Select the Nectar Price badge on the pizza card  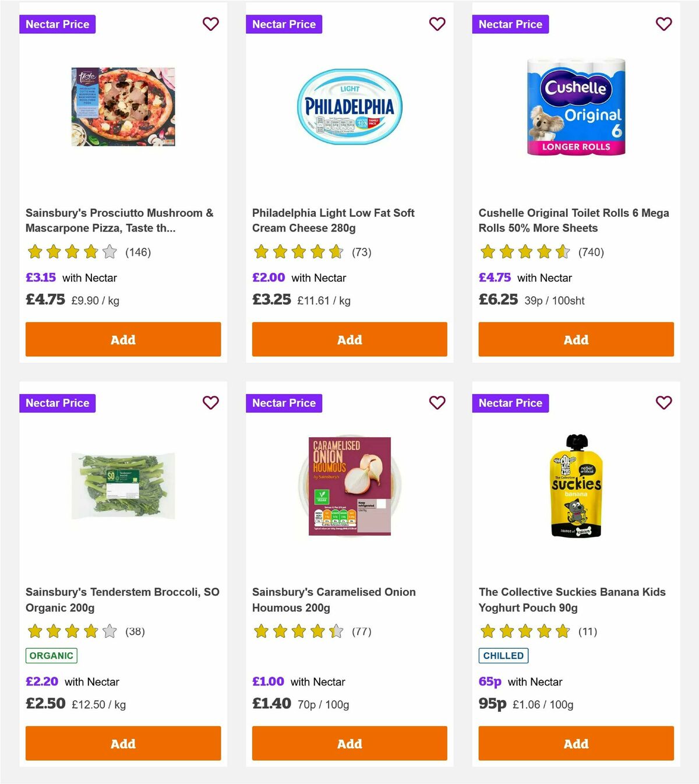pos(58,24)
